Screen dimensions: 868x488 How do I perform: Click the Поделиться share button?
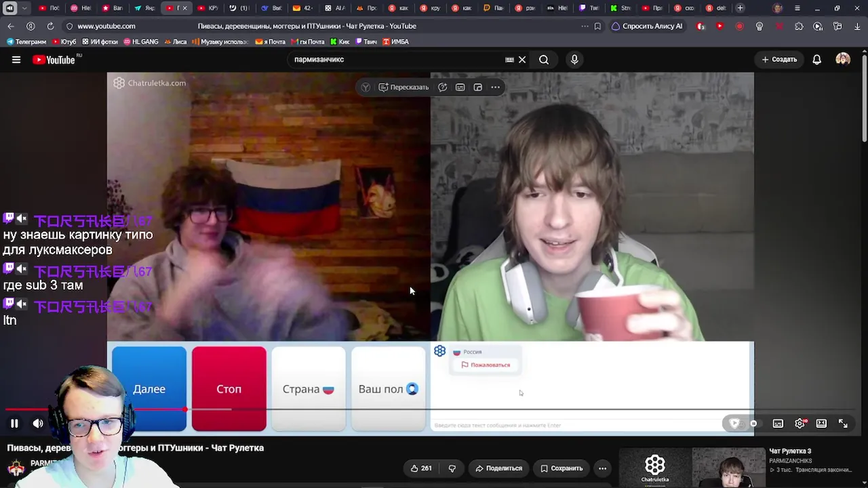tap(498, 468)
